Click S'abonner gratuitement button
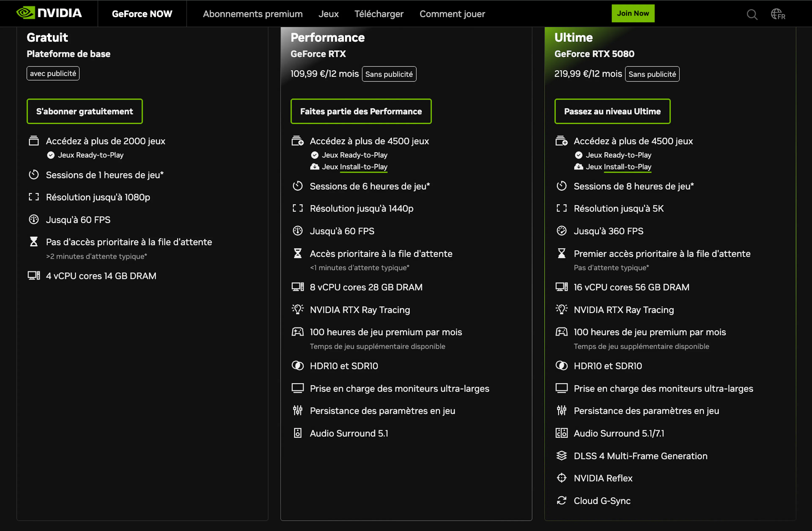 pos(85,111)
